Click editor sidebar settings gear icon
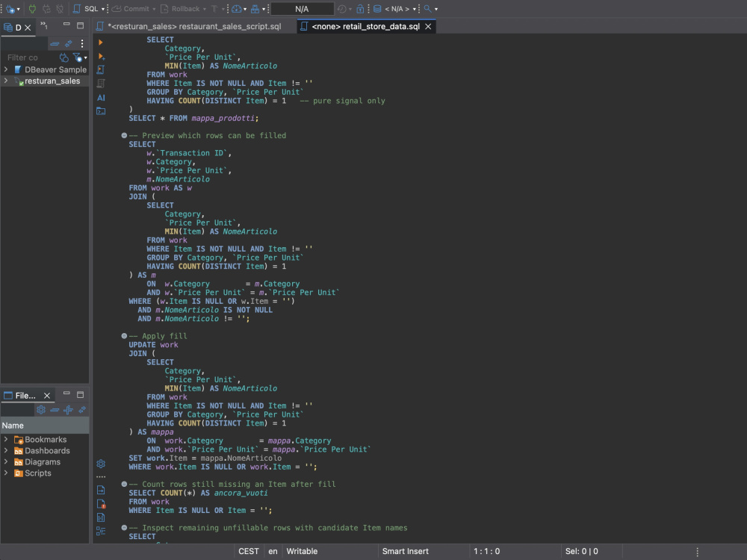 [101, 464]
